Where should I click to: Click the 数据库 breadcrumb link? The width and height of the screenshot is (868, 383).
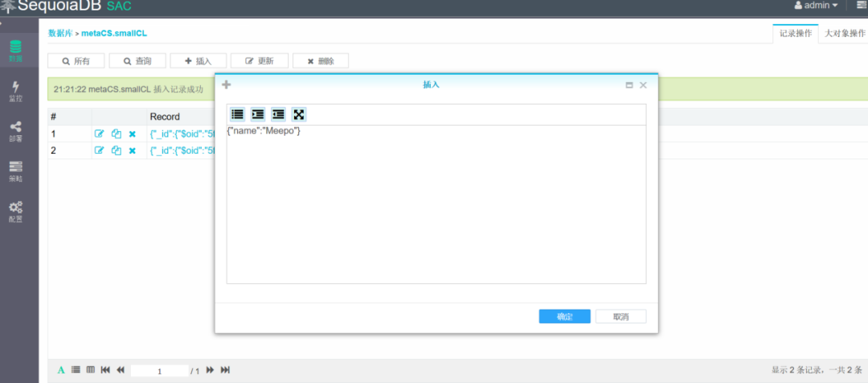point(60,33)
